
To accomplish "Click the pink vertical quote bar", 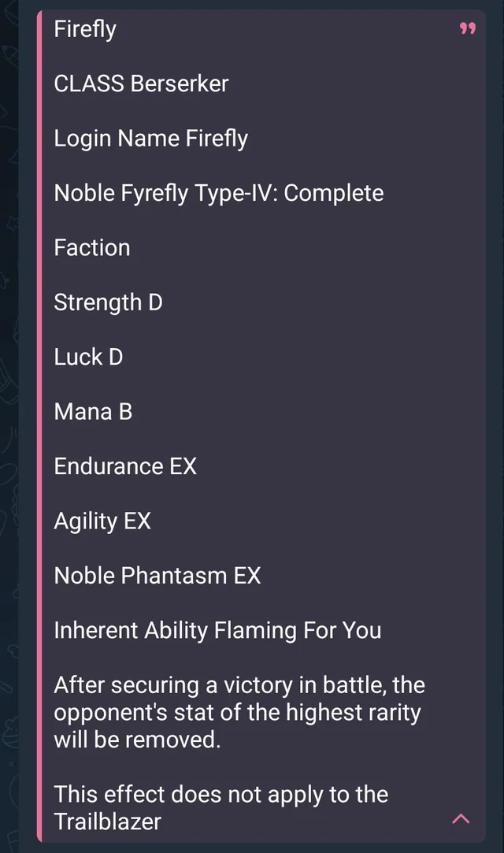I will [39, 425].
